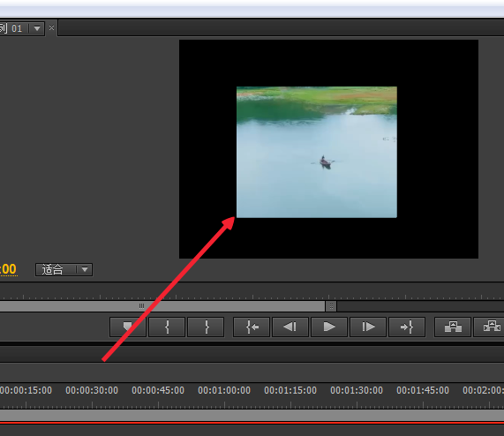504x436 pixels.
Task: Step back one frame
Action: pos(290,327)
